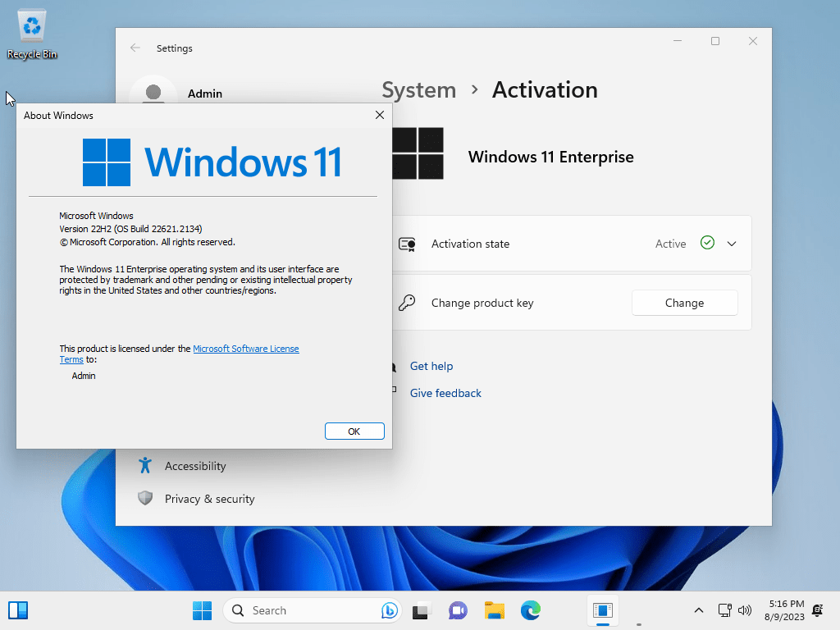Open the Microsoft Software License link
This screenshot has height=630, width=840.
[x=246, y=349]
